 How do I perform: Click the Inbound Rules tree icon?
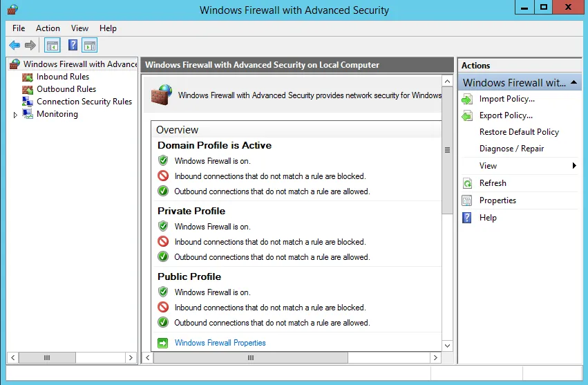tap(28, 77)
